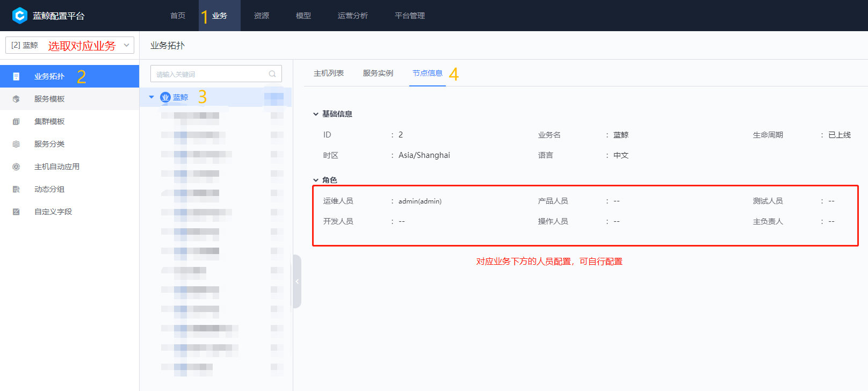
Task: Click the 蓝鲸配置平台 title text
Action: pos(59,16)
